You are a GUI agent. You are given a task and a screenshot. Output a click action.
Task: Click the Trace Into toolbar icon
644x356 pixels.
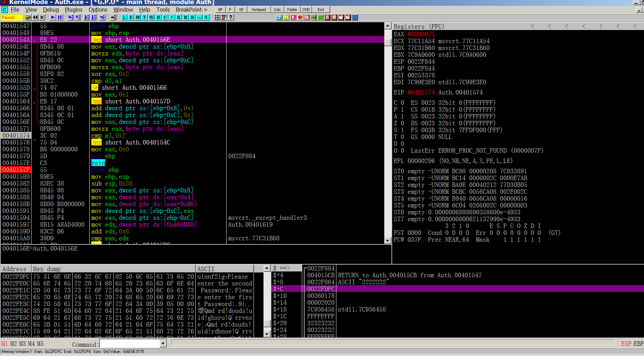[x=87, y=17]
